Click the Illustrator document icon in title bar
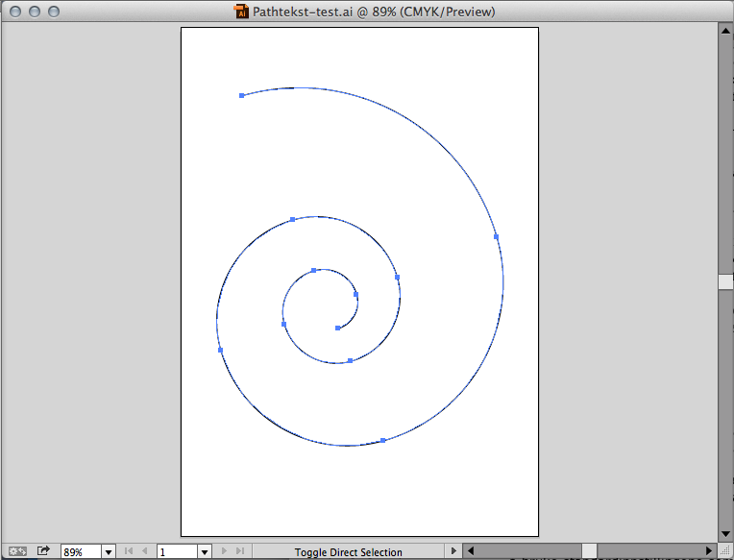The height and width of the screenshot is (560, 734). (241, 12)
